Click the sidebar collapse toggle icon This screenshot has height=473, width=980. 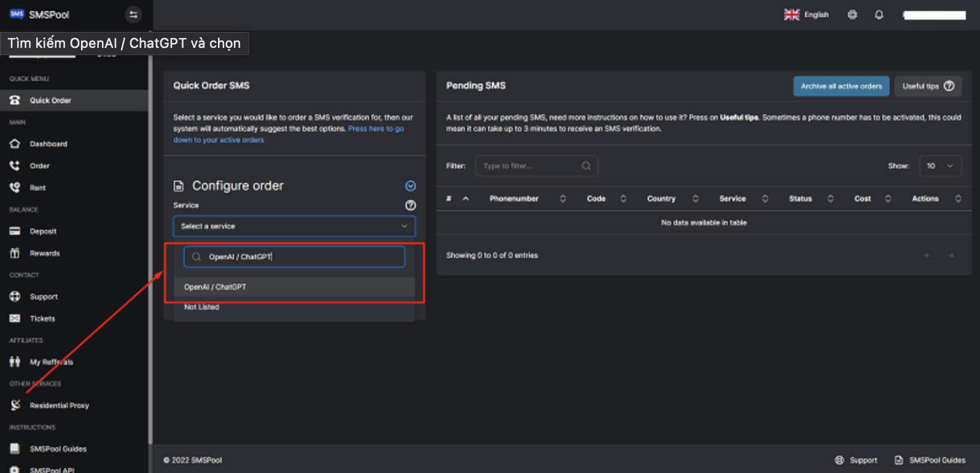tap(133, 15)
